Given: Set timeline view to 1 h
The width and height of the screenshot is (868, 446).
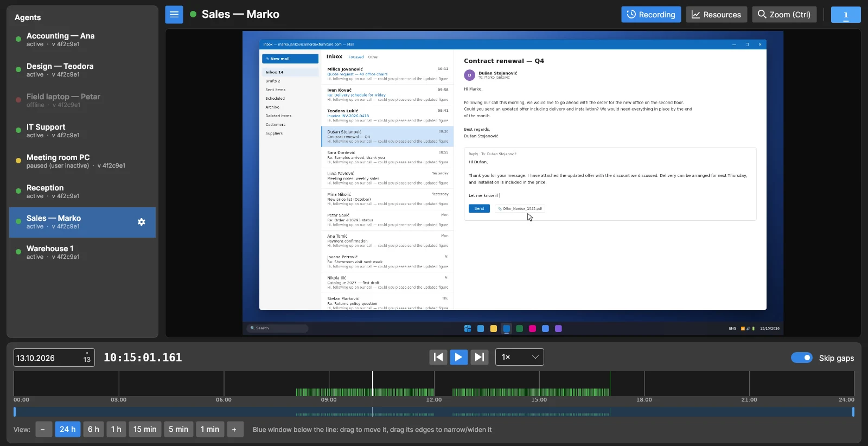Looking at the screenshot, I should pos(116,429).
